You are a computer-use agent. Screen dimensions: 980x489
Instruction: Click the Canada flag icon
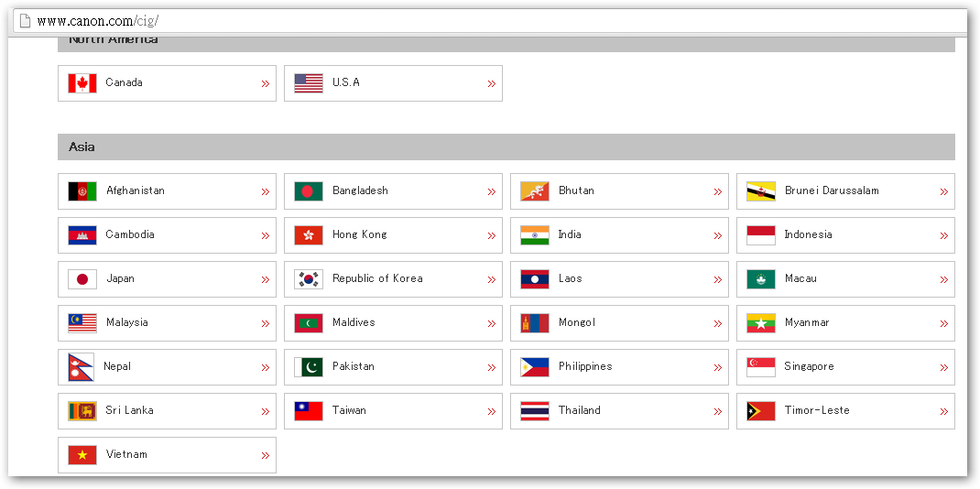82,83
